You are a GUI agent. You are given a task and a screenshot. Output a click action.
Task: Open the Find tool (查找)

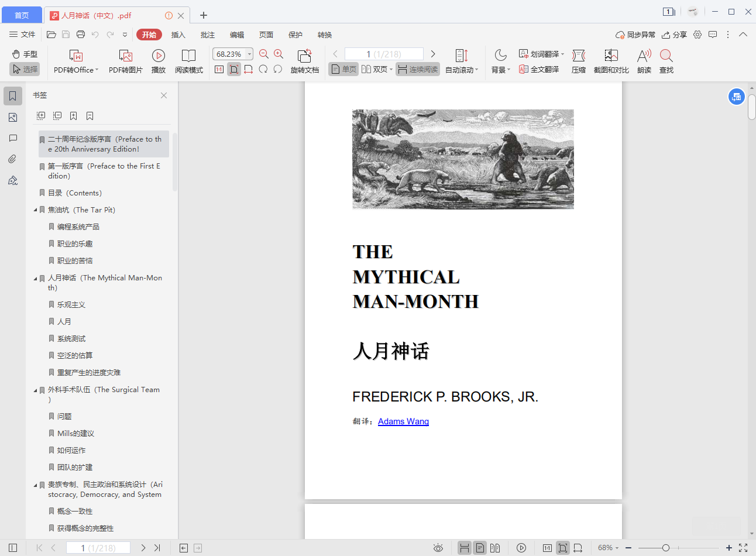click(x=666, y=61)
